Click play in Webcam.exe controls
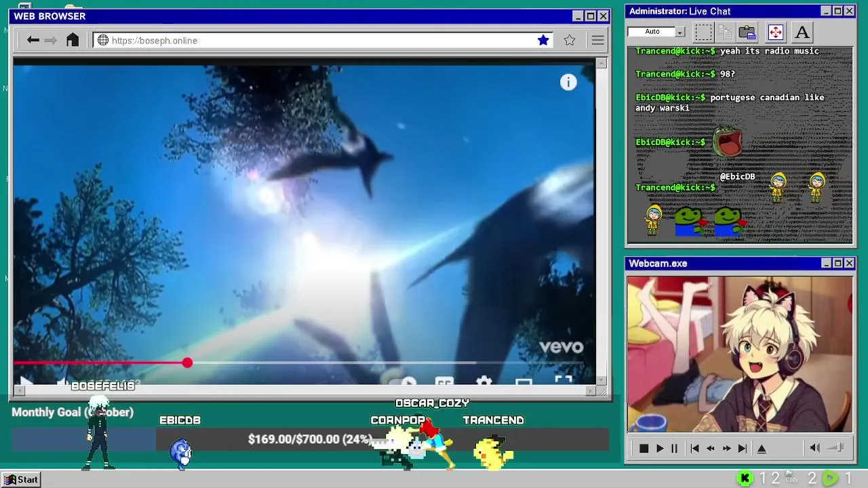 pyautogui.click(x=660, y=448)
